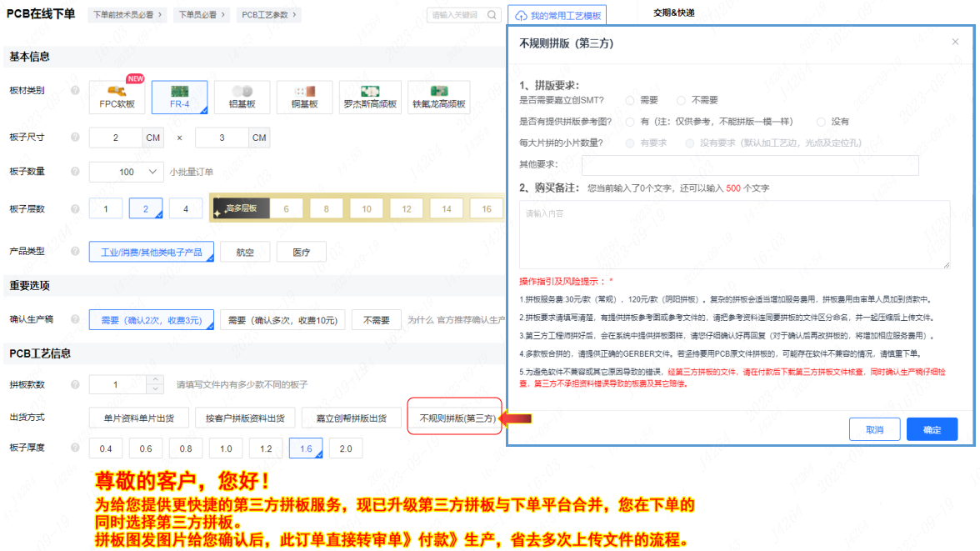Click help icon beside 板子尺寸
Image resolution: width=980 pixels, height=551 pixels.
pyautogui.click(x=75, y=137)
